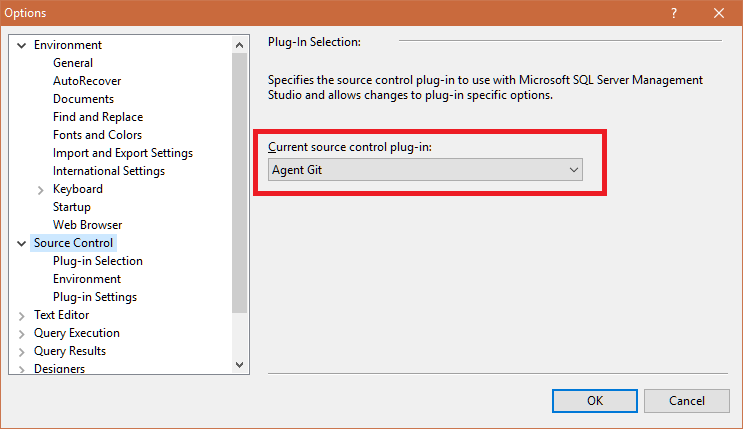Click the Cancel button
This screenshot has width=743, height=429.
[x=687, y=400]
